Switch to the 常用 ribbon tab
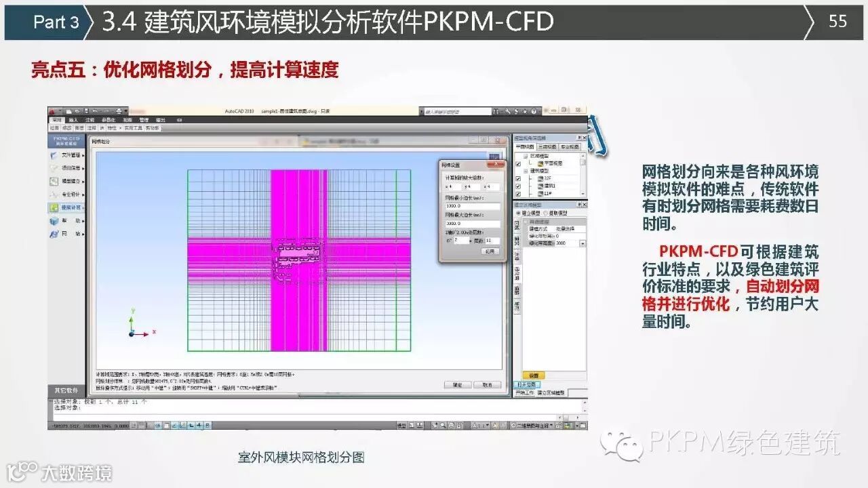Screen dimensions: 868x488 coord(56,119)
